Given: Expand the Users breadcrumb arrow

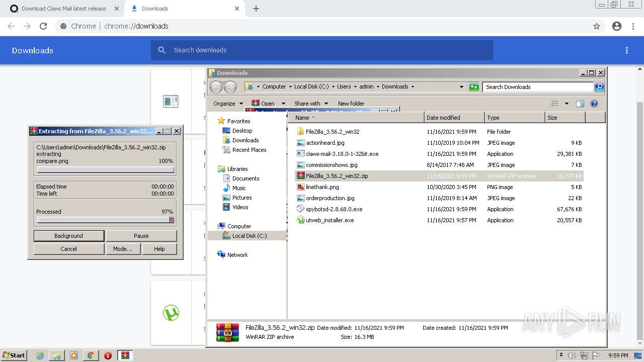Looking at the screenshot, I should pos(355,86).
